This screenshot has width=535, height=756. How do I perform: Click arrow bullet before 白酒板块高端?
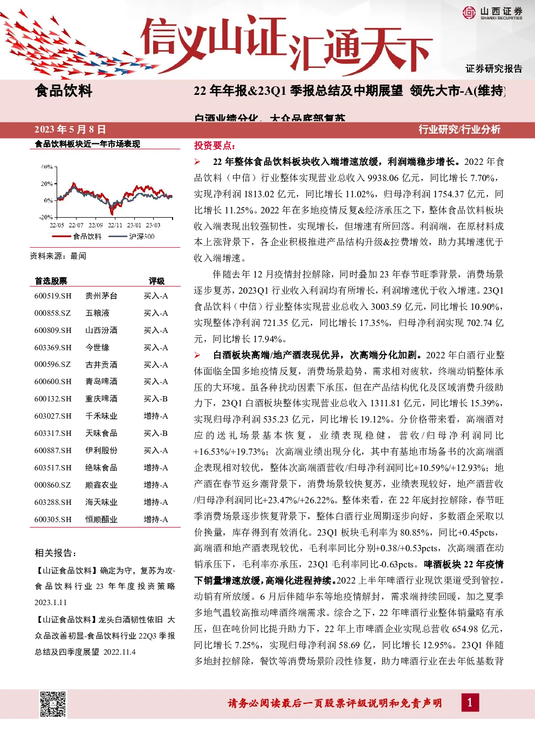pyautogui.click(x=198, y=355)
